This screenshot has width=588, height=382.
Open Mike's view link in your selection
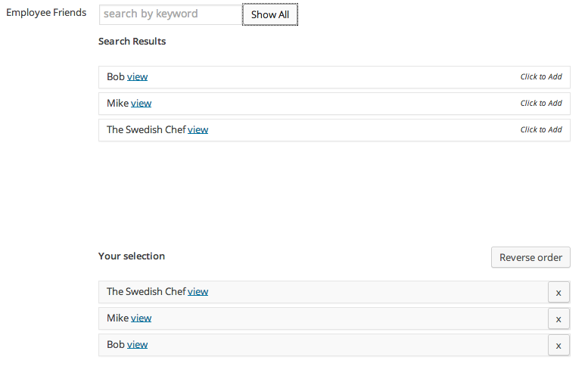tap(141, 318)
